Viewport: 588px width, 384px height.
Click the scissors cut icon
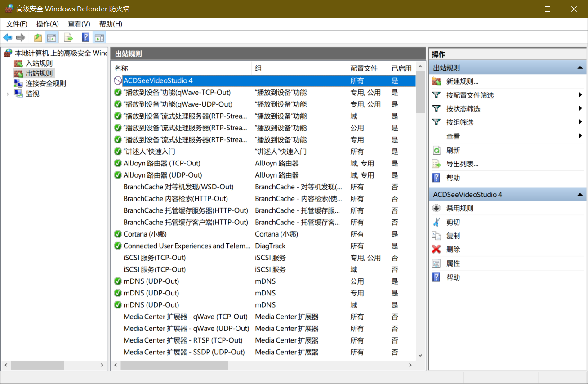click(436, 222)
